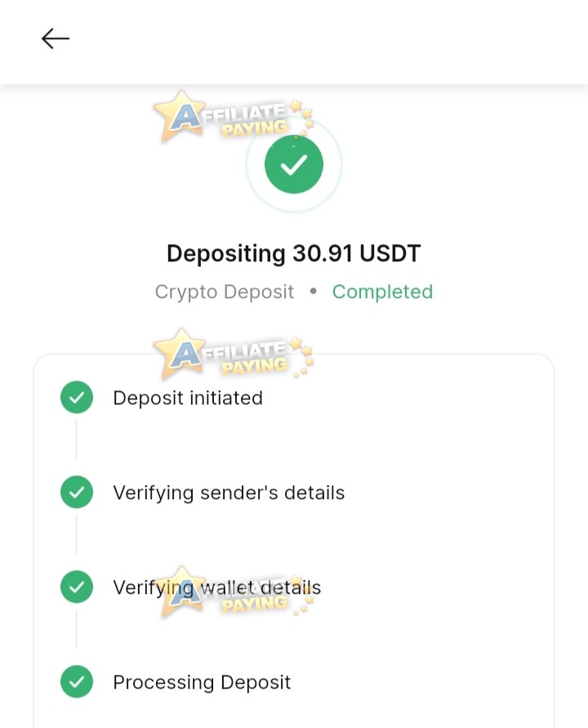Screen dimensions: 588x728
Task: Select the Completed status text
Action: coord(382,292)
